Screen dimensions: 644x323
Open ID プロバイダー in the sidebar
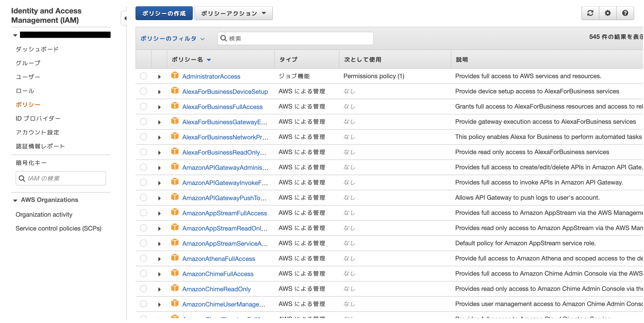pyautogui.click(x=38, y=118)
